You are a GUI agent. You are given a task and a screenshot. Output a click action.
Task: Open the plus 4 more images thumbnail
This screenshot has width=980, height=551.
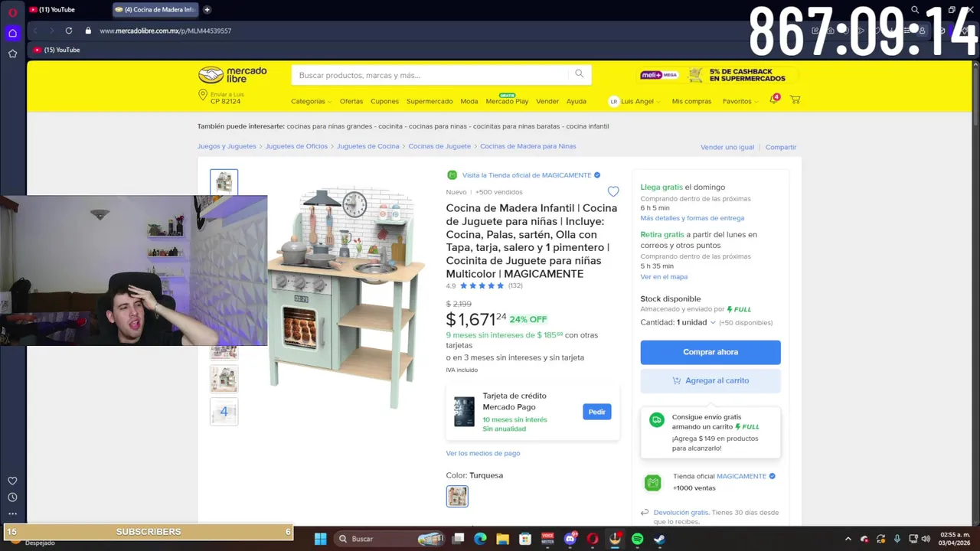224,412
